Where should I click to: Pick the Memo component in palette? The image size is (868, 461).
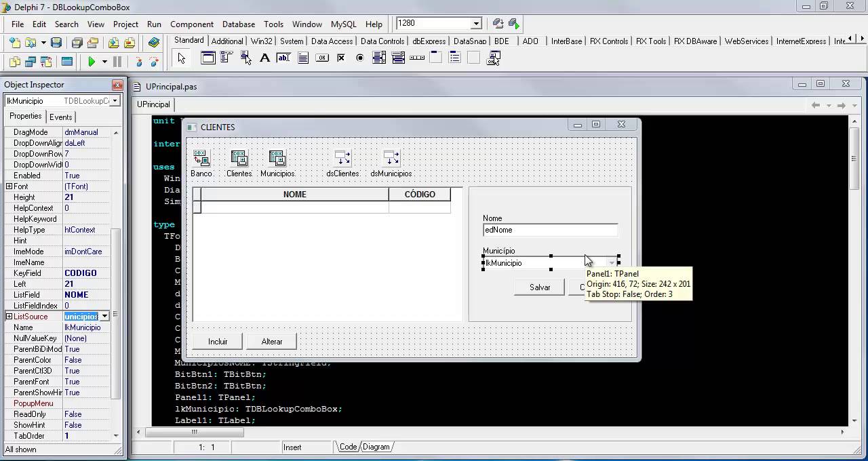coord(303,58)
